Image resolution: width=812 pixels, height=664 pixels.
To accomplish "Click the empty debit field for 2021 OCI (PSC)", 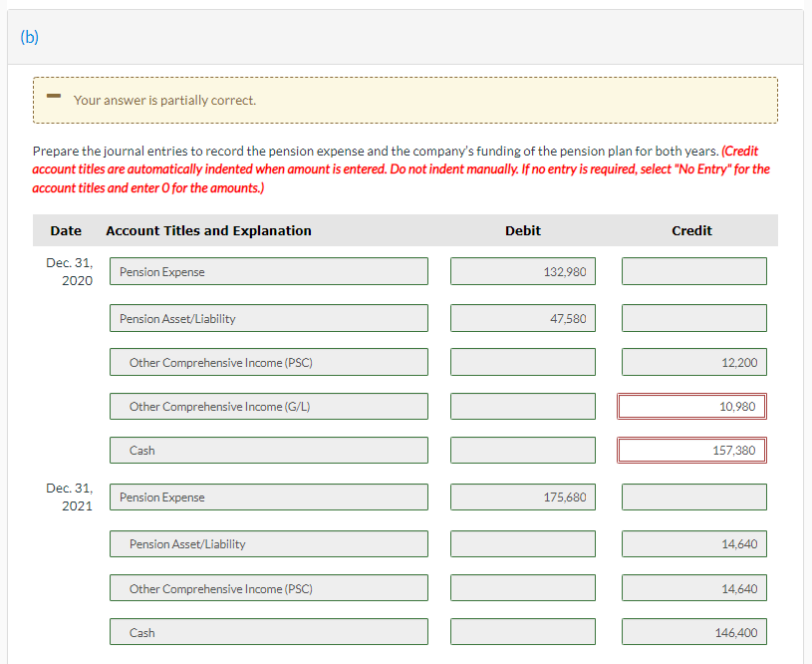I will (x=523, y=588).
